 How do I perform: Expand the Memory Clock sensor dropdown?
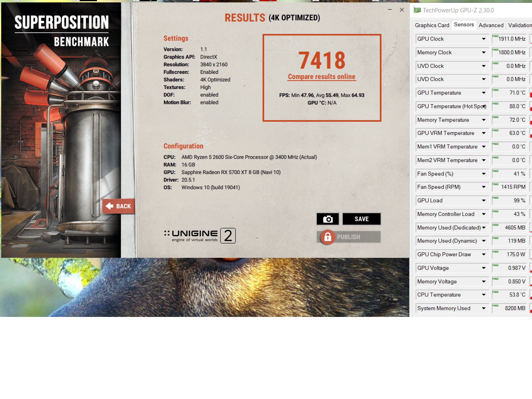(484, 52)
